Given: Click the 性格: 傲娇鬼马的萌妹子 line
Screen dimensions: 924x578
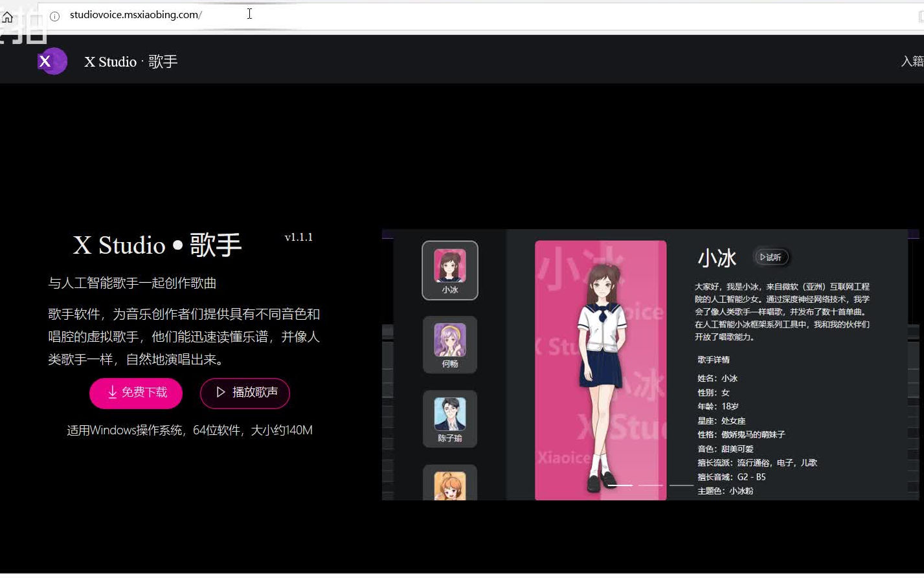Looking at the screenshot, I should point(741,435).
